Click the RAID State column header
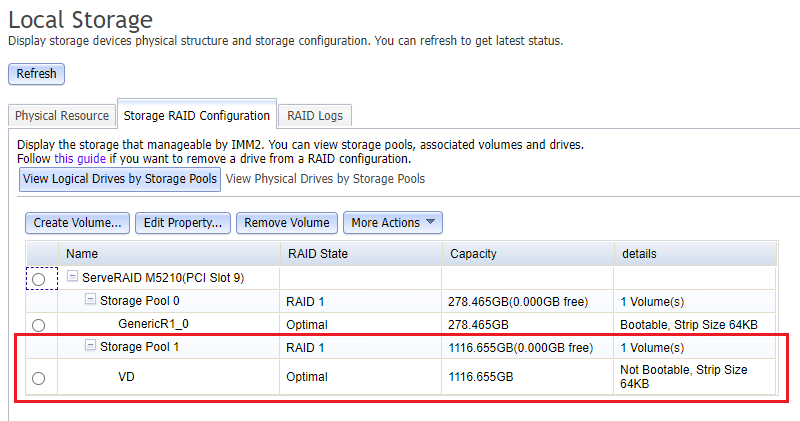Viewport: 800px width, 421px height. pos(317,254)
